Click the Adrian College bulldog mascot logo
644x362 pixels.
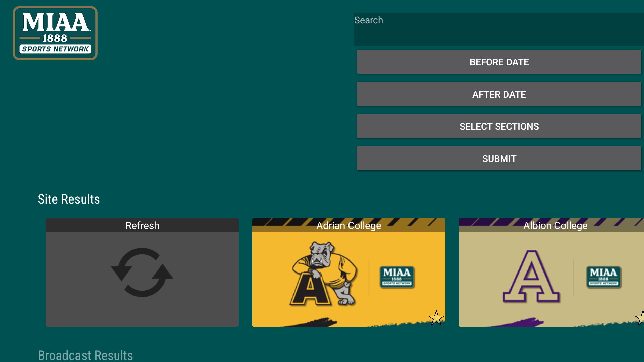[x=322, y=271]
